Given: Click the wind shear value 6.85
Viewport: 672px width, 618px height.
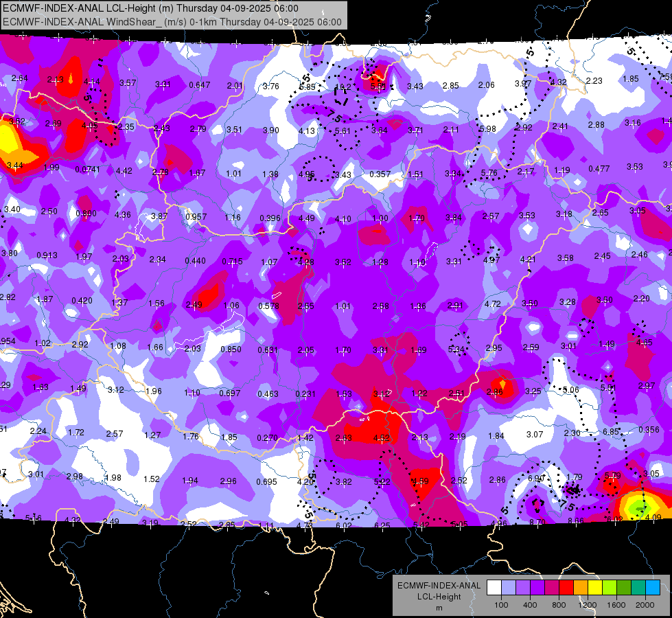Looking at the screenshot, I should [611, 431].
